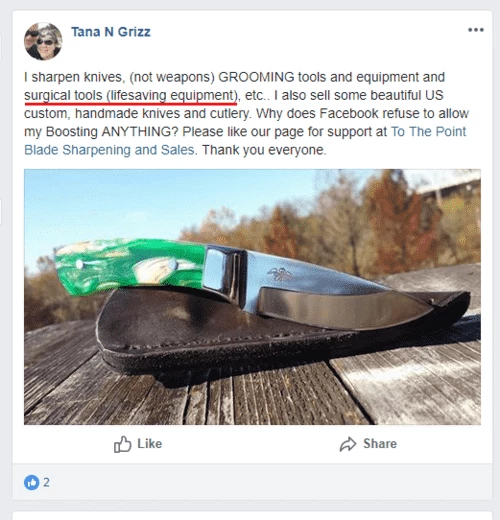Image resolution: width=500 pixels, height=520 pixels.
Task: Open the blue like reaction icon
Action: click(32, 482)
